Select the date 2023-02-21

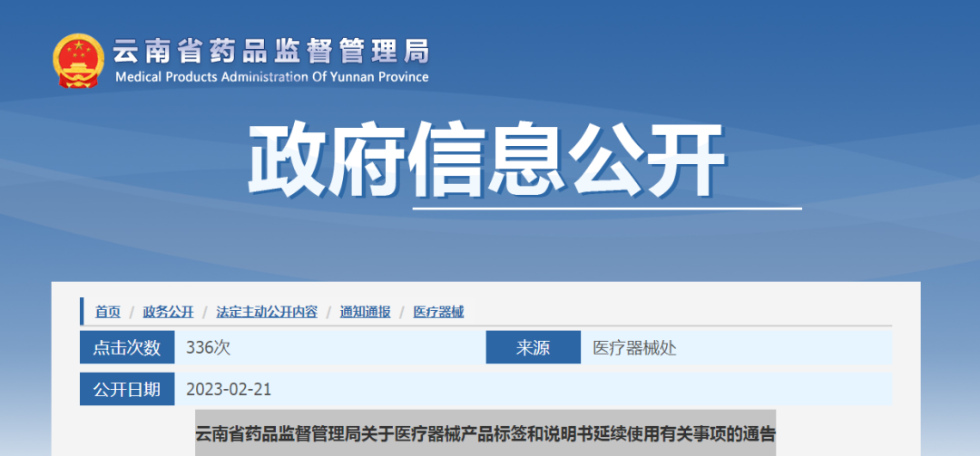click(x=229, y=390)
